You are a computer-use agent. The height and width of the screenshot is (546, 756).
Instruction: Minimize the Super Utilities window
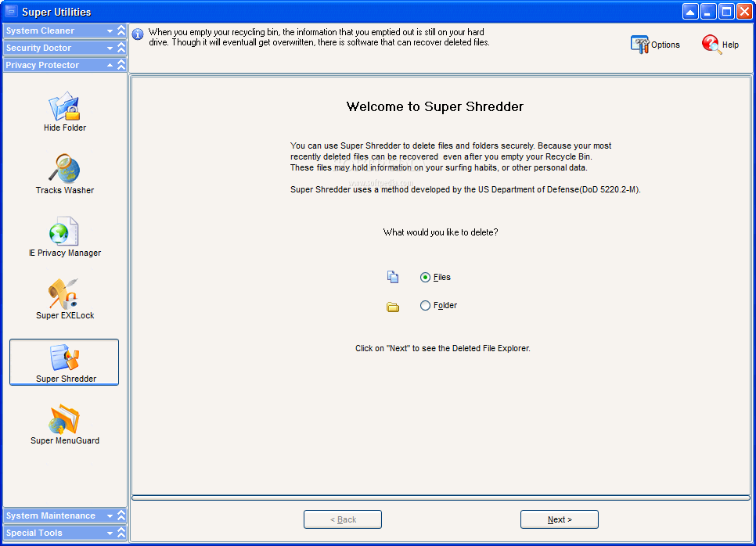(707, 12)
